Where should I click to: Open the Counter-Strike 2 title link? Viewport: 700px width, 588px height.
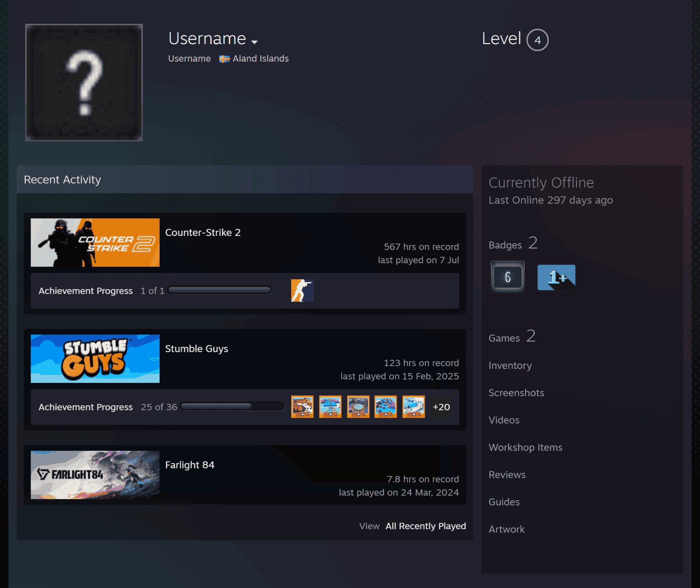(x=203, y=233)
